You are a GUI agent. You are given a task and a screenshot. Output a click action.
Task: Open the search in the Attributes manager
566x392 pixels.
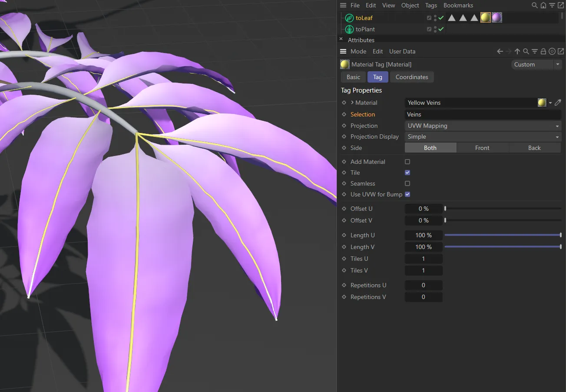pos(526,51)
